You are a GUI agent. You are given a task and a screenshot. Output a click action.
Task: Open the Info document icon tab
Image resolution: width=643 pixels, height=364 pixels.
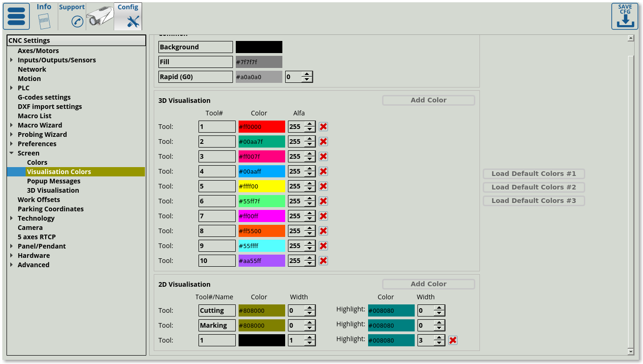pyautogui.click(x=44, y=16)
